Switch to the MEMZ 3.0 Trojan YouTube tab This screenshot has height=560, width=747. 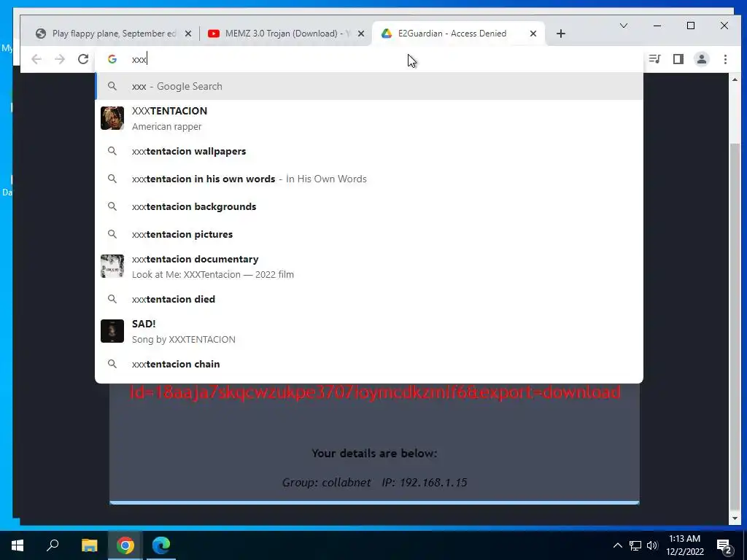pyautogui.click(x=285, y=34)
